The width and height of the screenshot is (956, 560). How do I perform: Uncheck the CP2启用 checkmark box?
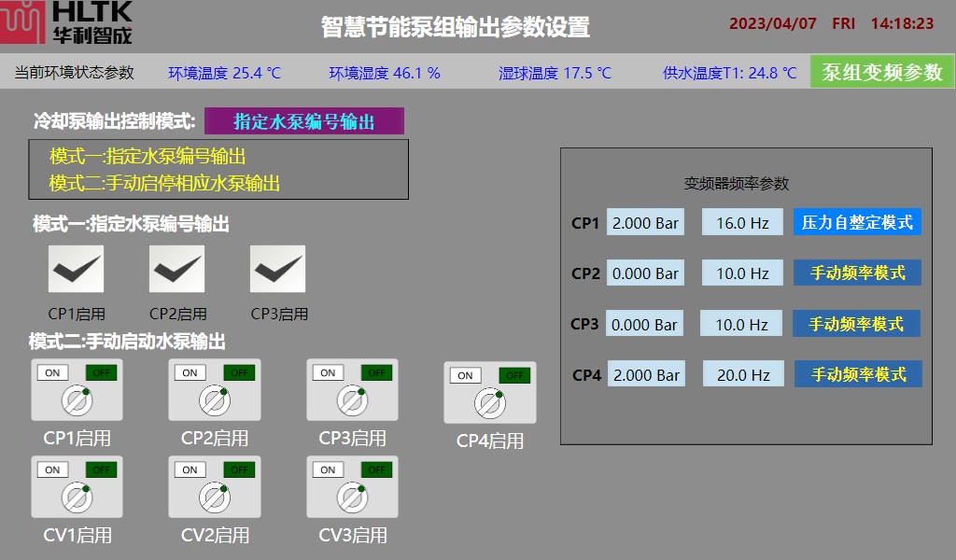click(x=176, y=269)
